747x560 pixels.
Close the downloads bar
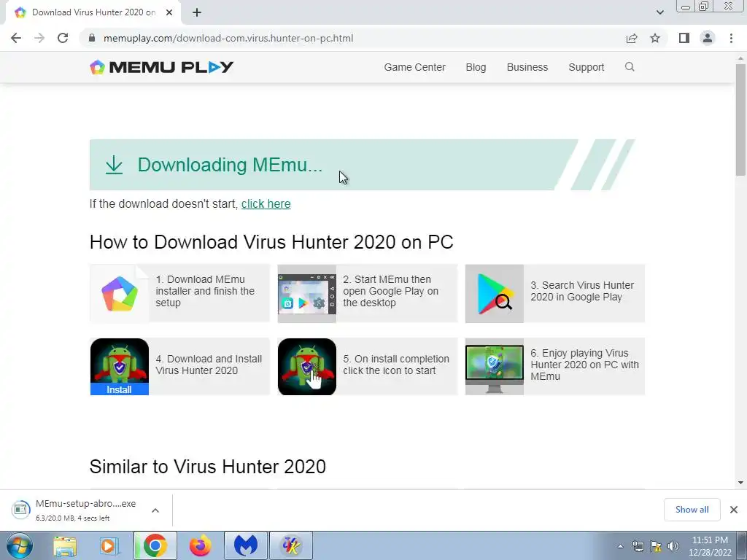(x=734, y=510)
